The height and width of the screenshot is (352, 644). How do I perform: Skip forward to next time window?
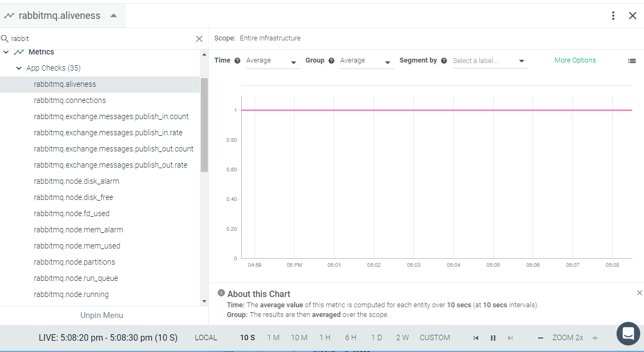pyautogui.click(x=510, y=338)
